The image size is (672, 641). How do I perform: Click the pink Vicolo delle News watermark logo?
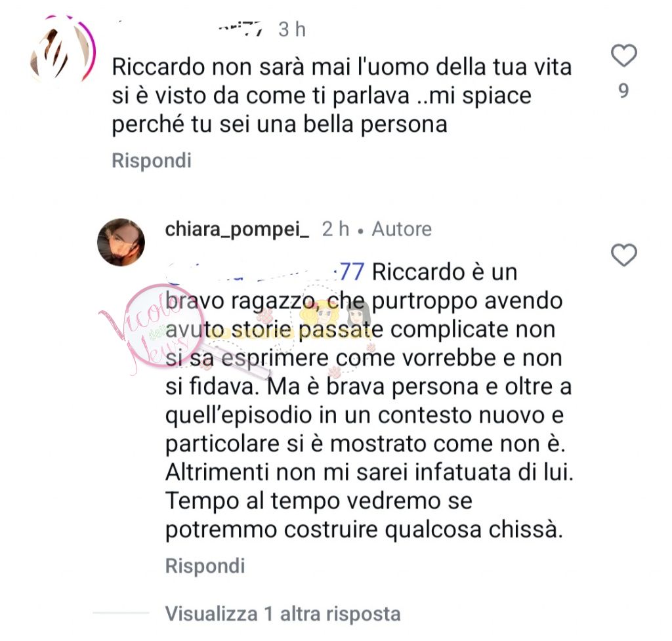click(157, 331)
